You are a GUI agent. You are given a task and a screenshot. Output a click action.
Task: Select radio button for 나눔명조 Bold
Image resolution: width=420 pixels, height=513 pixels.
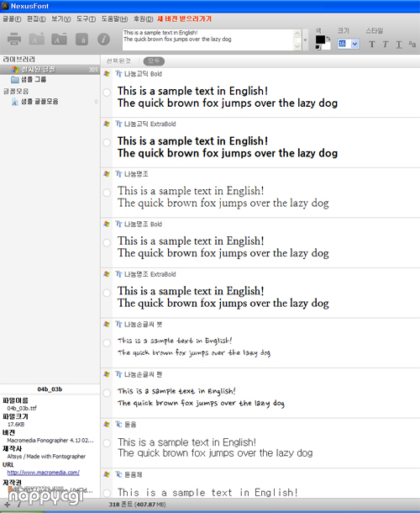pos(107,243)
